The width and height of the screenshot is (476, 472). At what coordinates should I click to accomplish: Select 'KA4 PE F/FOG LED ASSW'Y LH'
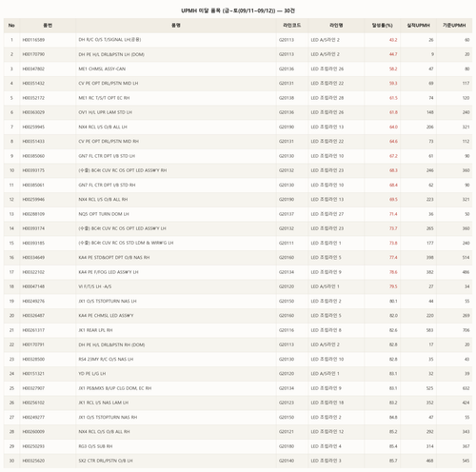pos(109,272)
